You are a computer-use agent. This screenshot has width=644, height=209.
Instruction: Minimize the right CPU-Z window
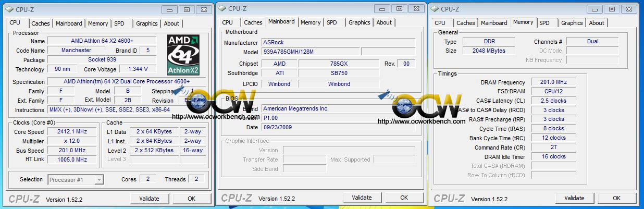point(595,9)
